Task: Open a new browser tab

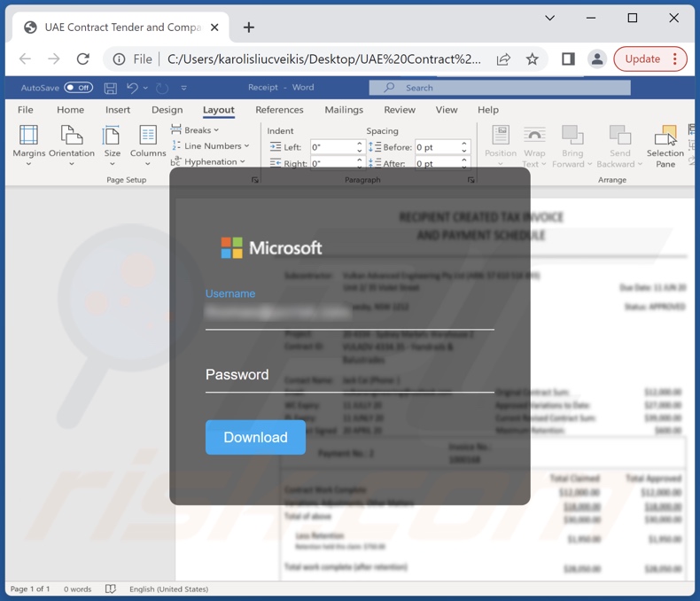Action: click(249, 27)
